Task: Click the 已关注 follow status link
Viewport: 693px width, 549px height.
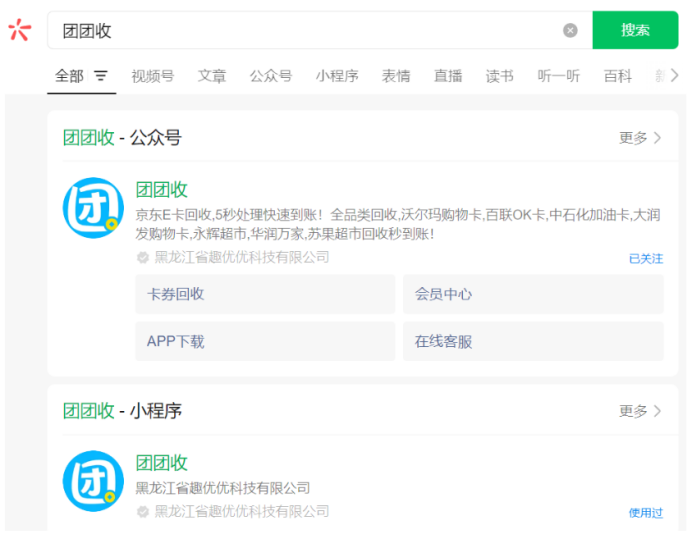Action: coord(646,259)
